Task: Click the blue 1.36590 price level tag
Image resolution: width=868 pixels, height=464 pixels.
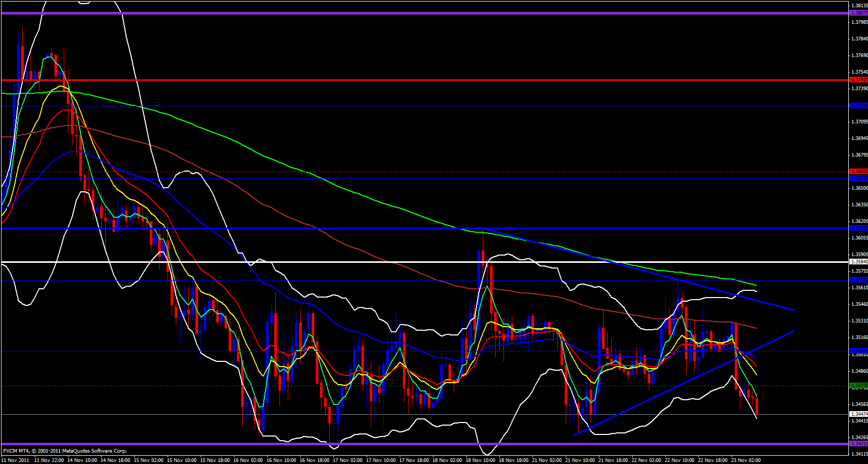Action: coord(858,178)
